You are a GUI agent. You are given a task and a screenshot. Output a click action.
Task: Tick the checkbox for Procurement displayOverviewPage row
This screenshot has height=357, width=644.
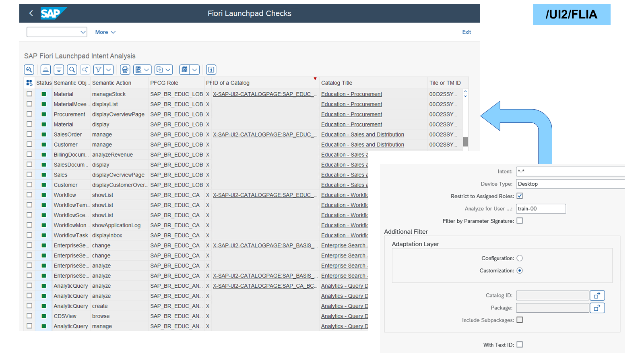[x=29, y=114]
